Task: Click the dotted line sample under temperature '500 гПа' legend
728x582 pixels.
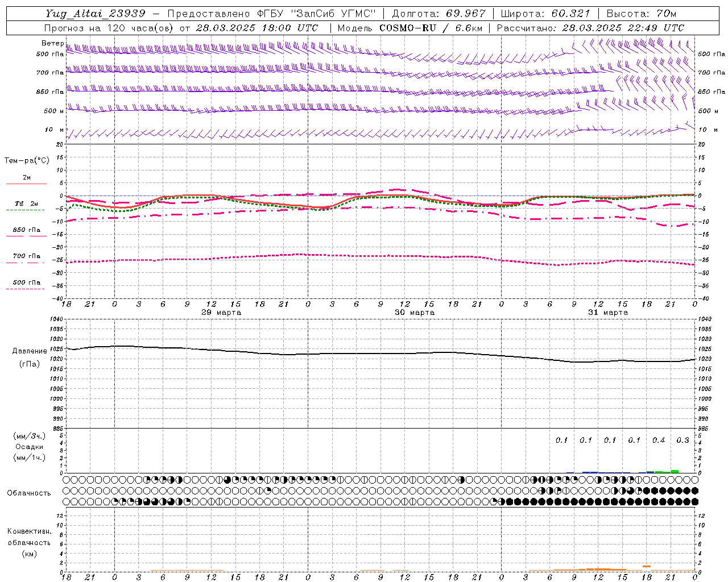Action: [x=25, y=289]
